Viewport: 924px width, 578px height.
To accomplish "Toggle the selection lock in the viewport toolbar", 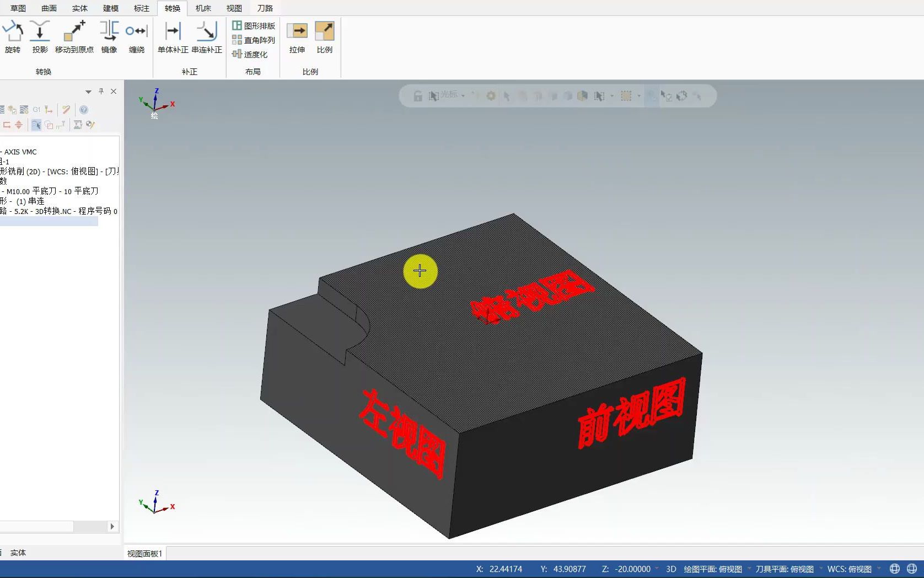I will pos(417,95).
